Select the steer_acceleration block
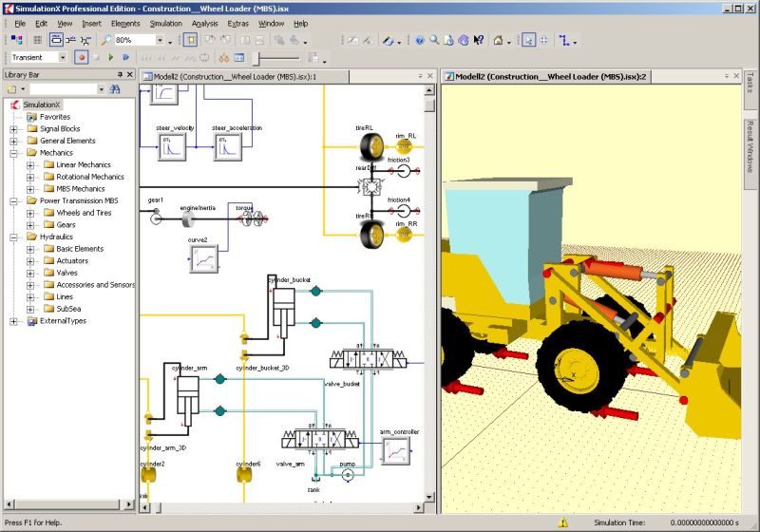The width and height of the screenshot is (760, 532). click(228, 147)
